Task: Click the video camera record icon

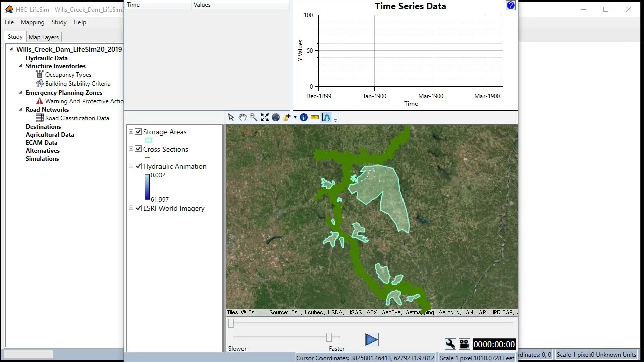Action: [x=464, y=344]
